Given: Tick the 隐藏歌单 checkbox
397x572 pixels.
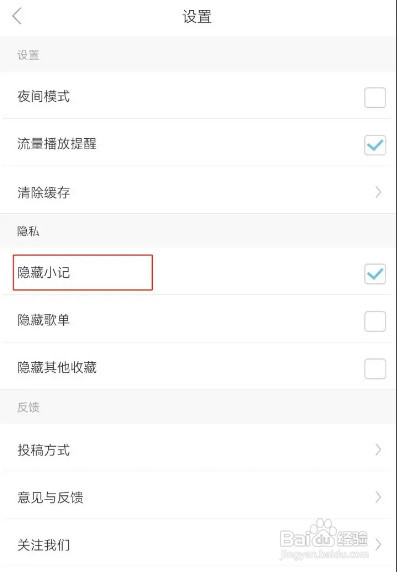Looking at the screenshot, I should [x=375, y=321].
